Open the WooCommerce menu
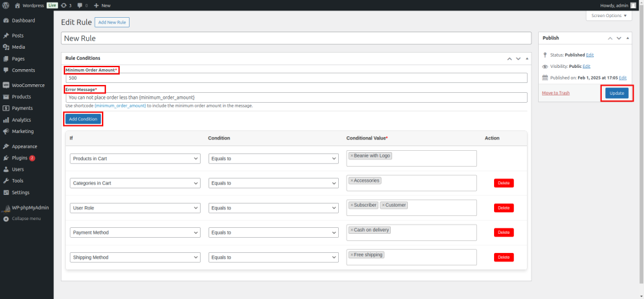Screen dimensions: 644x299 point(28,85)
